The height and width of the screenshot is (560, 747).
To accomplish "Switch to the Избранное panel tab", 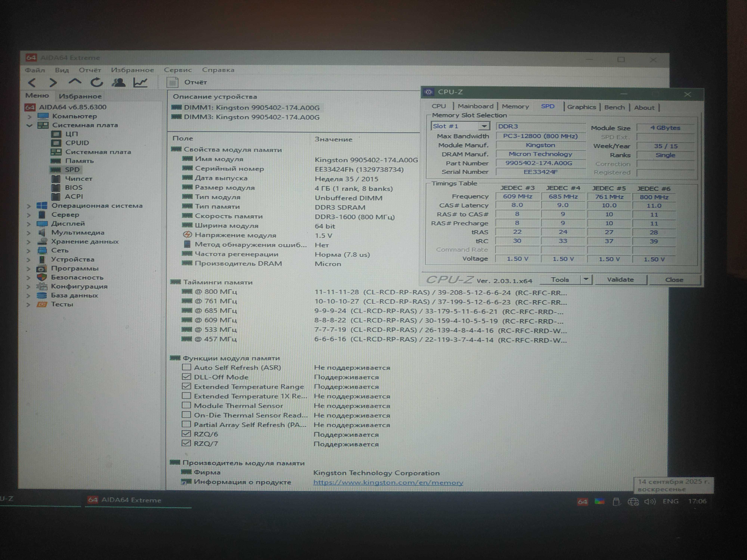I will [x=80, y=96].
